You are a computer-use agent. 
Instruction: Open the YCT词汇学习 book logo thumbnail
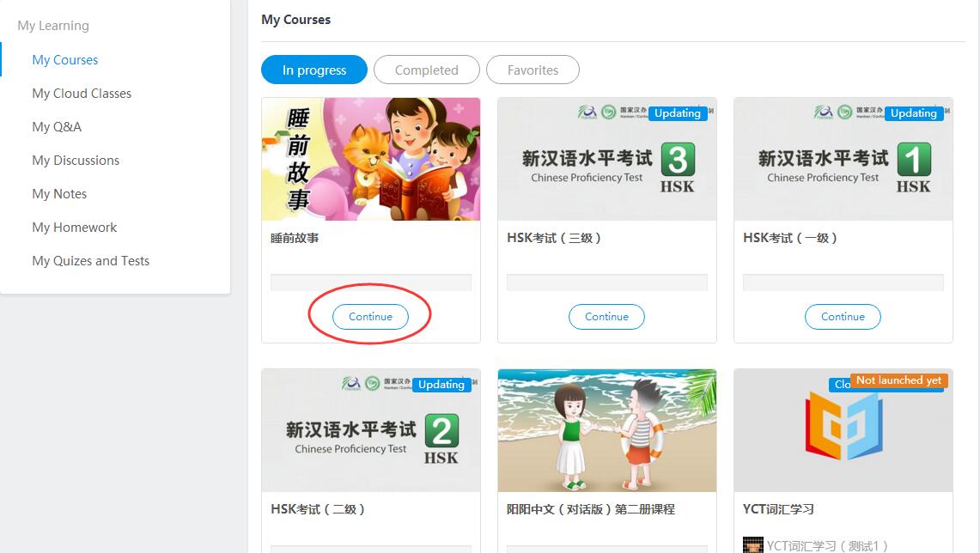tap(843, 430)
